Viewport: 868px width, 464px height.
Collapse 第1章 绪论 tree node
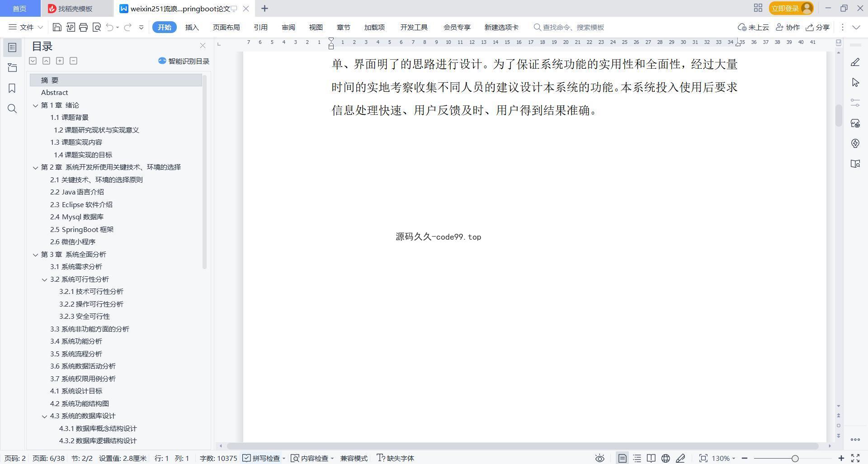point(35,105)
